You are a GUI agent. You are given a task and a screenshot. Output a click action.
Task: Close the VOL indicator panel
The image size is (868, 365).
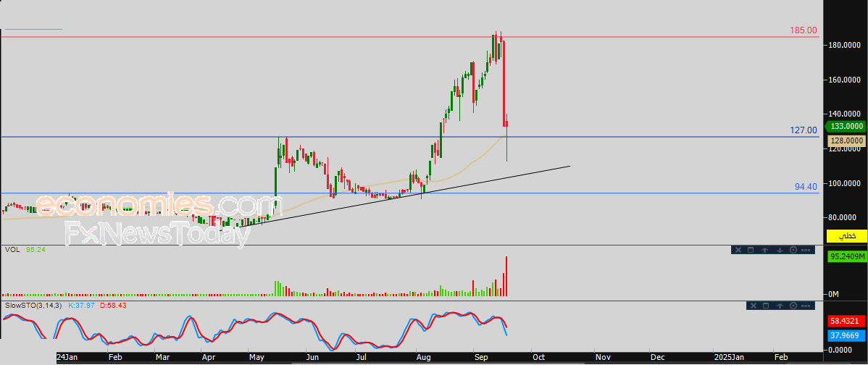pos(738,250)
